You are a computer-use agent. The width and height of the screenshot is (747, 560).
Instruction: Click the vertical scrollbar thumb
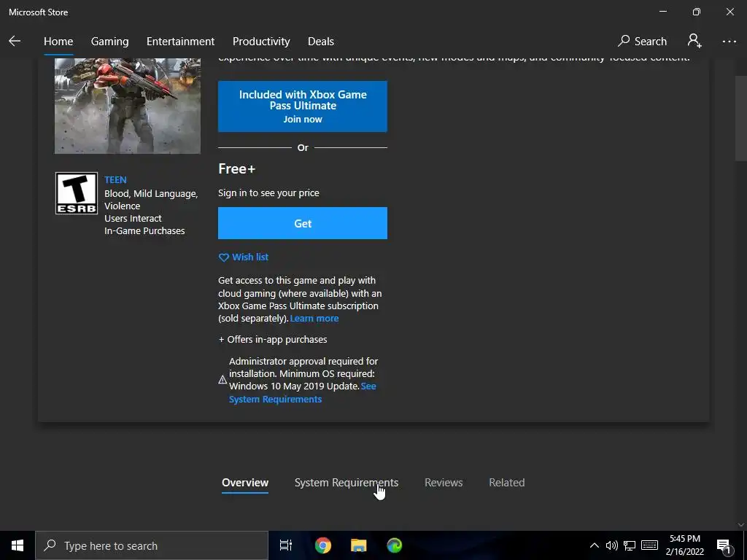pyautogui.click(x=741, y=118)
